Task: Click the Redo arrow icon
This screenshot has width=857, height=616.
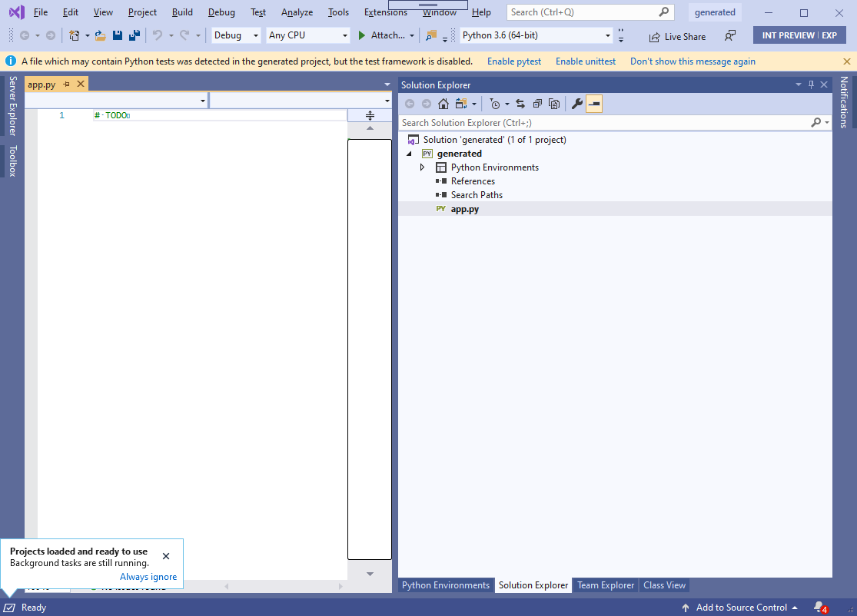Action: click(184, 35)
